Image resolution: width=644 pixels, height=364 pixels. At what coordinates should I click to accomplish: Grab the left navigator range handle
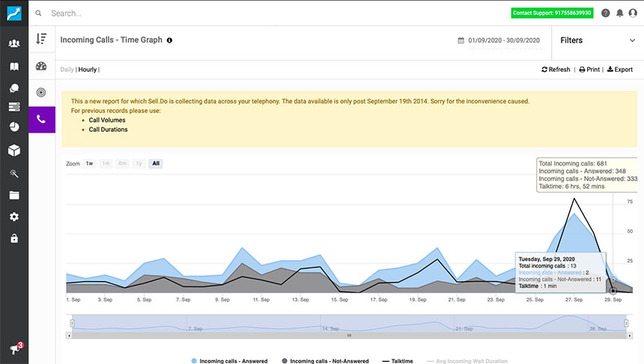73,324
